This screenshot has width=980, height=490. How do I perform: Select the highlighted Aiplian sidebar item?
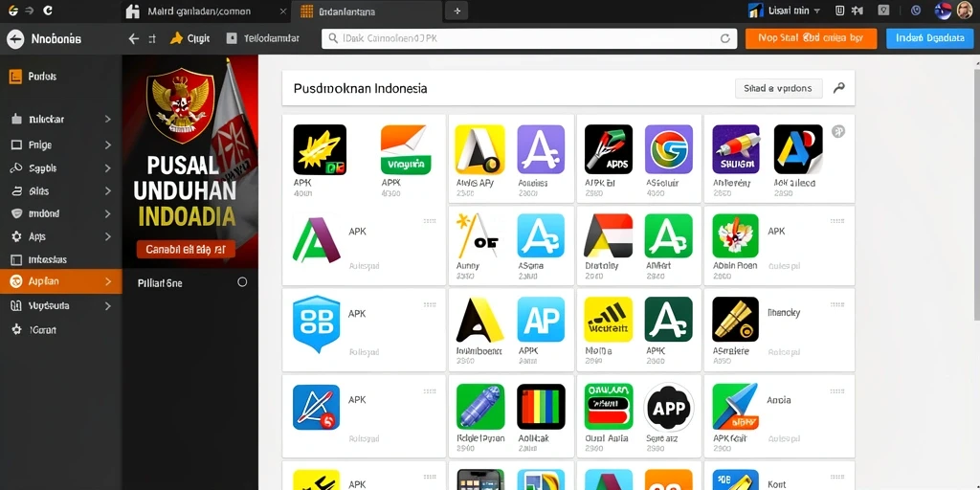[60, 281]
